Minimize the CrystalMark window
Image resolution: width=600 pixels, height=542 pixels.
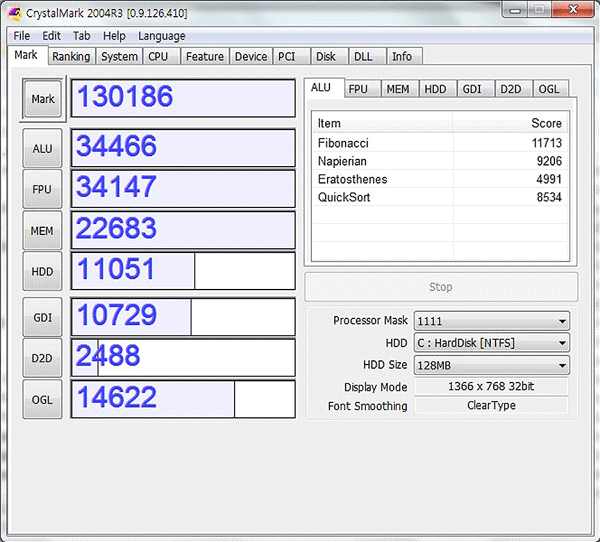click(x=515, y=10)
